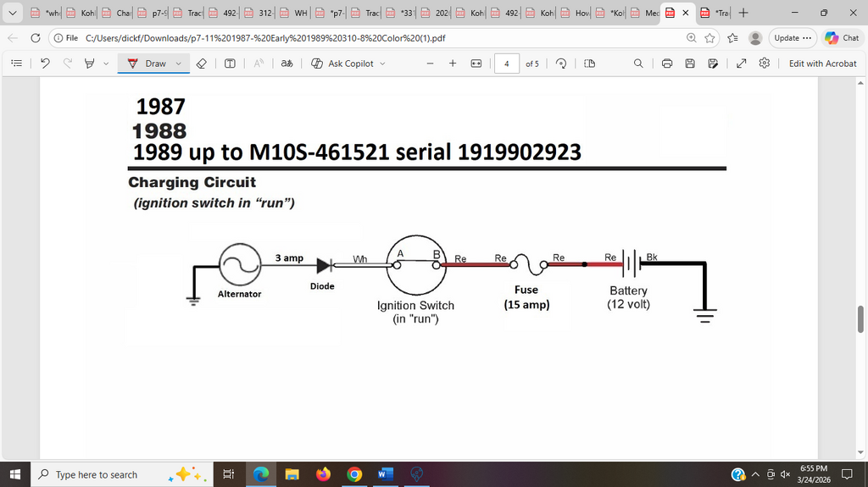
Task: Switch to the '*wh' tab
Action: tap(46, 13)
